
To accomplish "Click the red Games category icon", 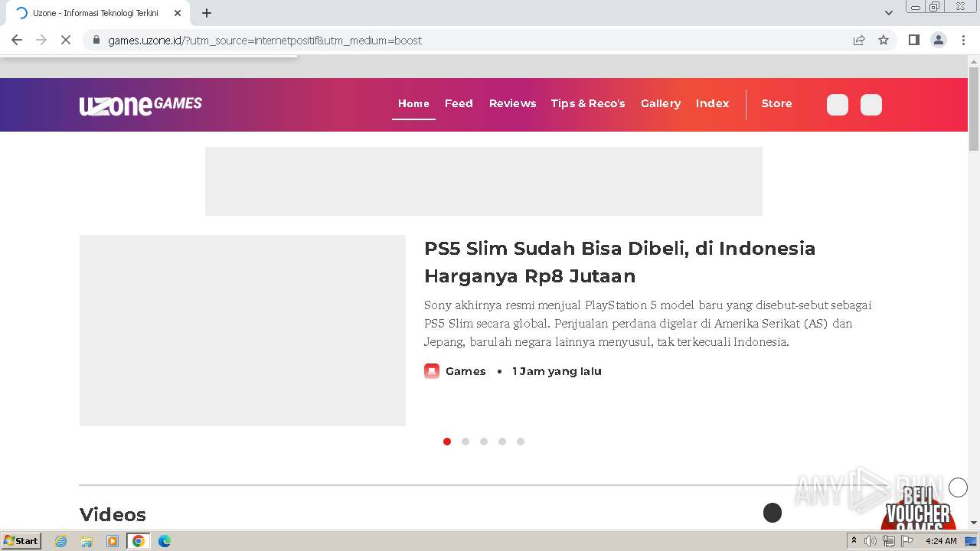I will coord(432,371).
